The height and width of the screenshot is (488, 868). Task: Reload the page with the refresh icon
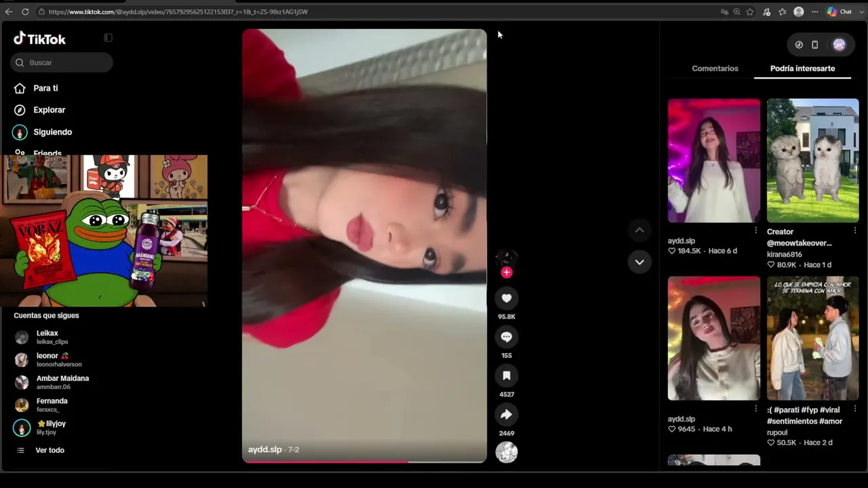25,12
